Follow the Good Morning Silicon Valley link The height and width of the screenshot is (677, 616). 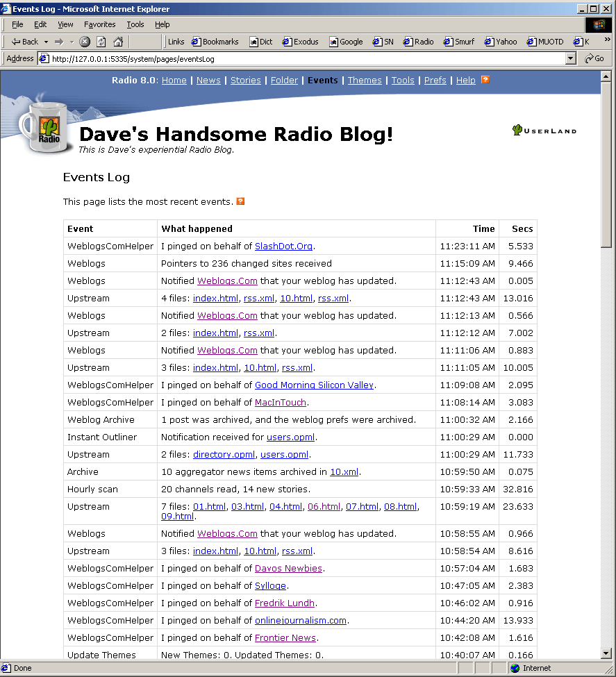[x=314, y=385]
